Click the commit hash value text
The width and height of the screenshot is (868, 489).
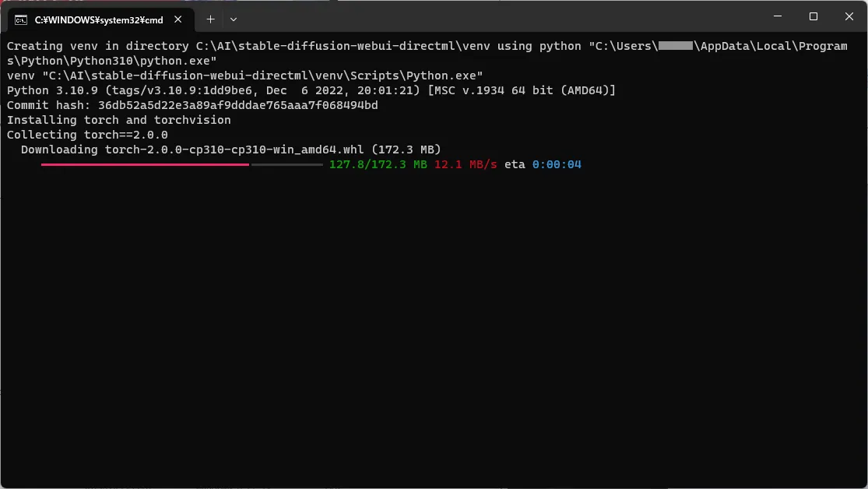coord(237,105)
